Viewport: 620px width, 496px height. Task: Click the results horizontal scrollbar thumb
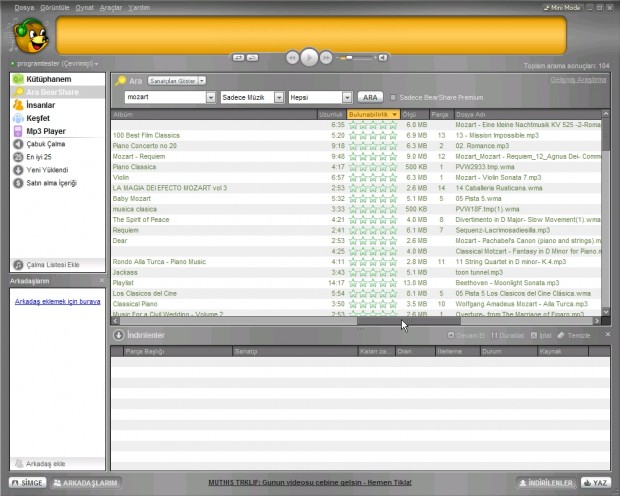click(409, 321)
